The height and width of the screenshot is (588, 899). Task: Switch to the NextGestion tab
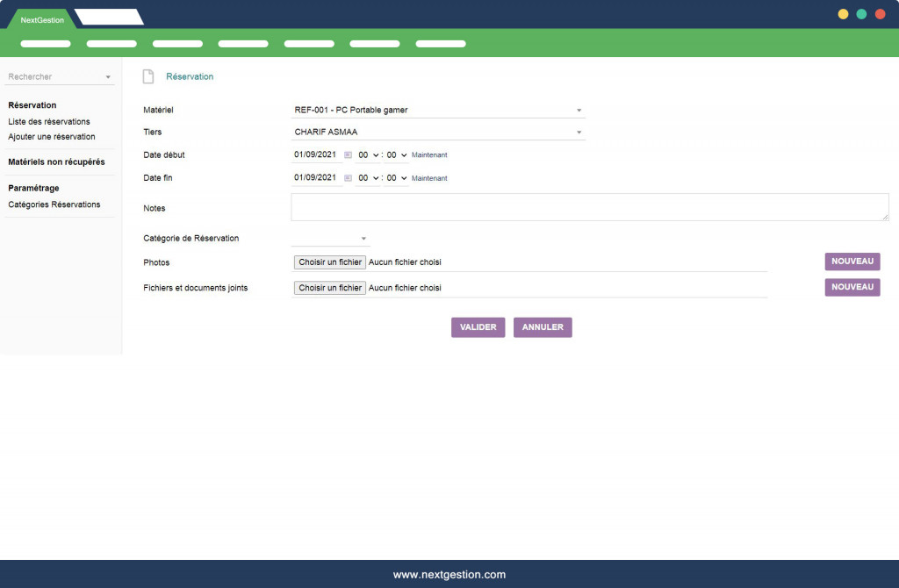42,19
